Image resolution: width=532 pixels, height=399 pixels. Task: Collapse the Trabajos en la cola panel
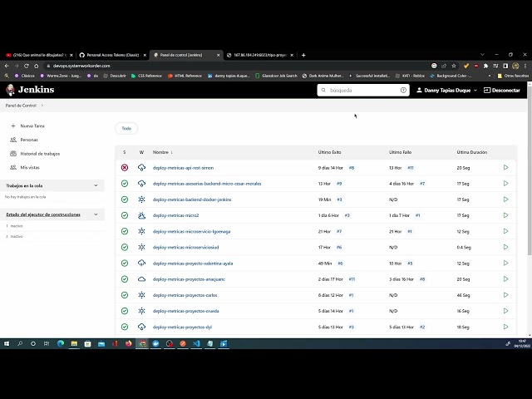click(x=96, y=185)
